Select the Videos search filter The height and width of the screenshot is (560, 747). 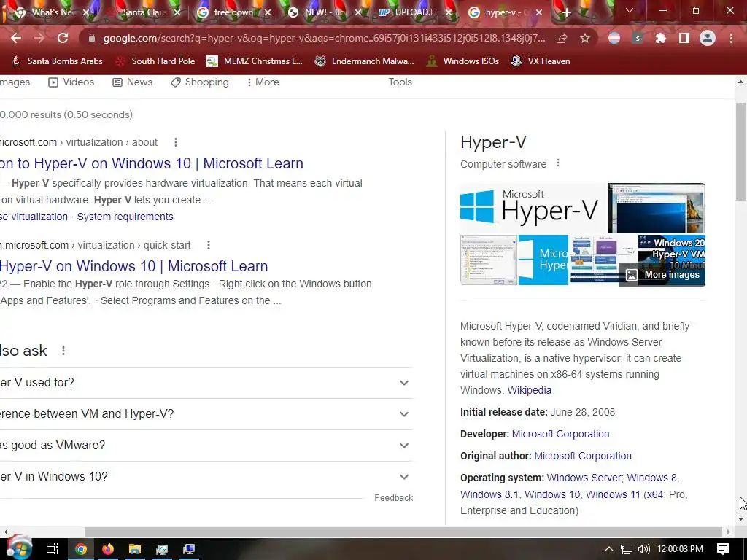click(71, 82)
